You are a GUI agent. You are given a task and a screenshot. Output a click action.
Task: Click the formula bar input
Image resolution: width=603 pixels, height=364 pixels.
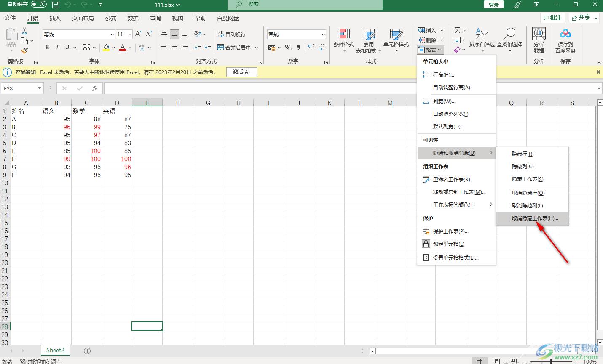click(350, 88)
